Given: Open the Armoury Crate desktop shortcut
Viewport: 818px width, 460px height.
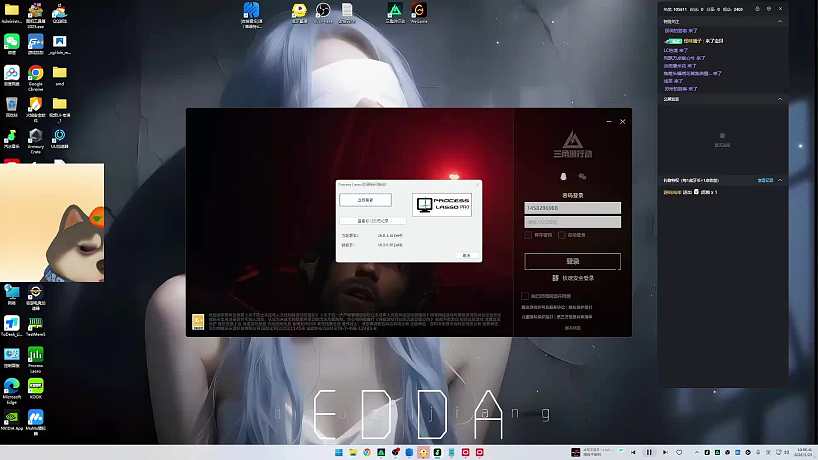Looking at the screenshot, I should 35,140.
